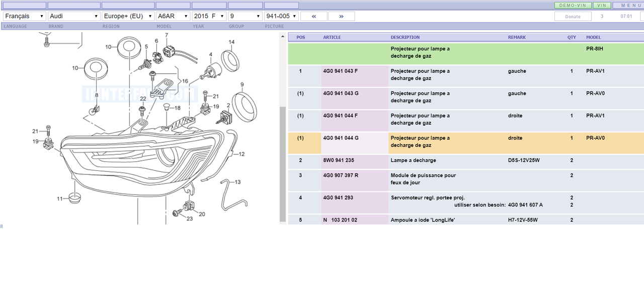Open the Region dropdown Europe+ (EU)
Viewport: 644px width, 301px height.
(128, 16)
